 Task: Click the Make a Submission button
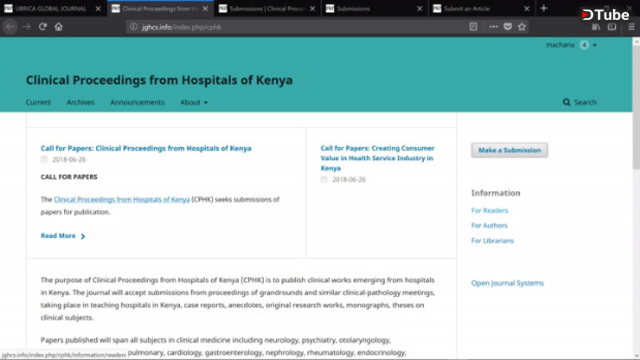(509, 150)
